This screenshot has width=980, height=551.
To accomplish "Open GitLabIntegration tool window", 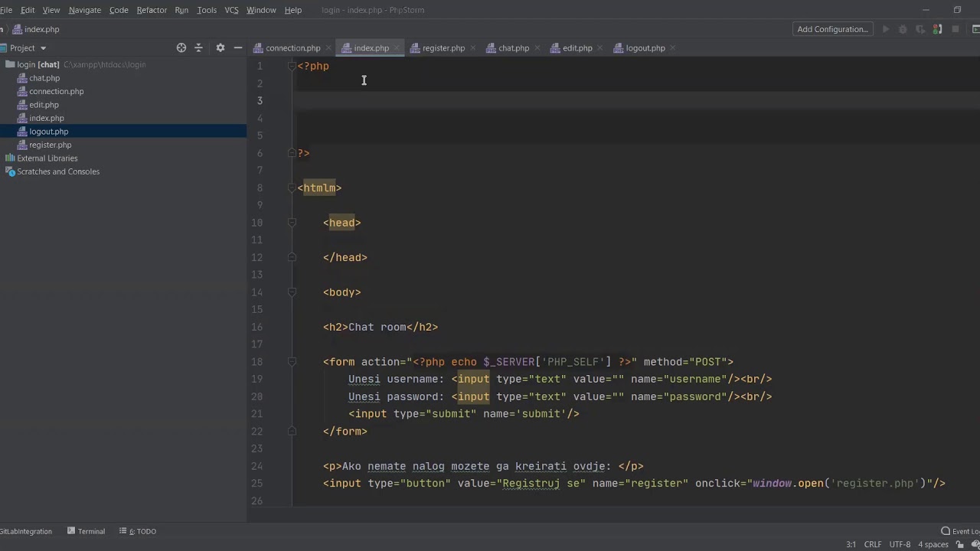I will pos(26,531).
